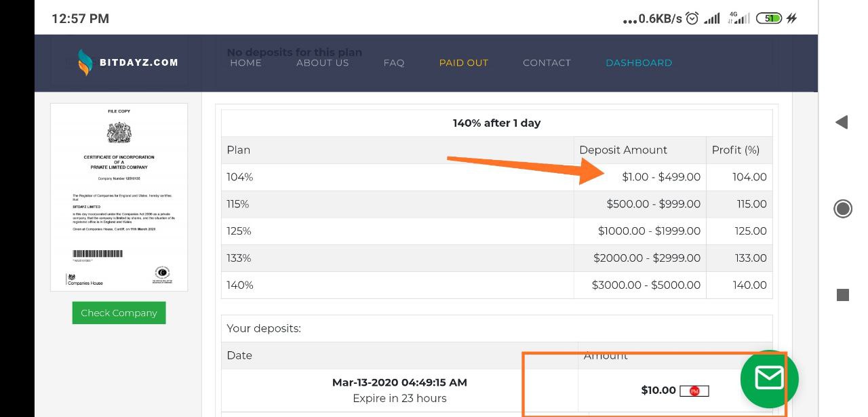Tap the battery indicator in status bar
868x417 pixels.
coord(768,18)
